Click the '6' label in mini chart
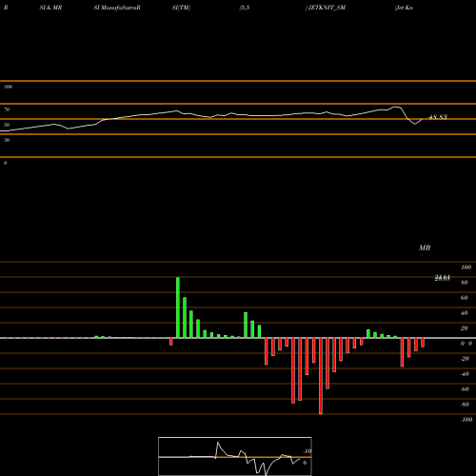Viewport: 476px width, 476px height. [x=305, y=463]
